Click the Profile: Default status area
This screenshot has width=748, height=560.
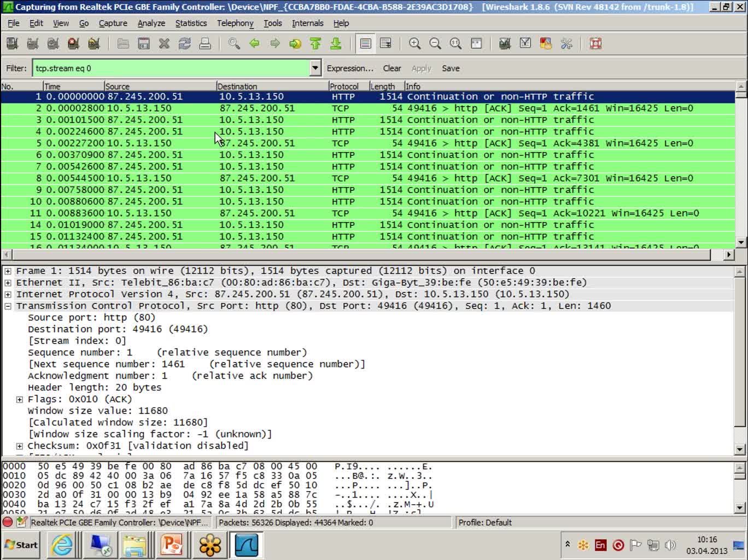pyautogui.click(x=485, y=522)
